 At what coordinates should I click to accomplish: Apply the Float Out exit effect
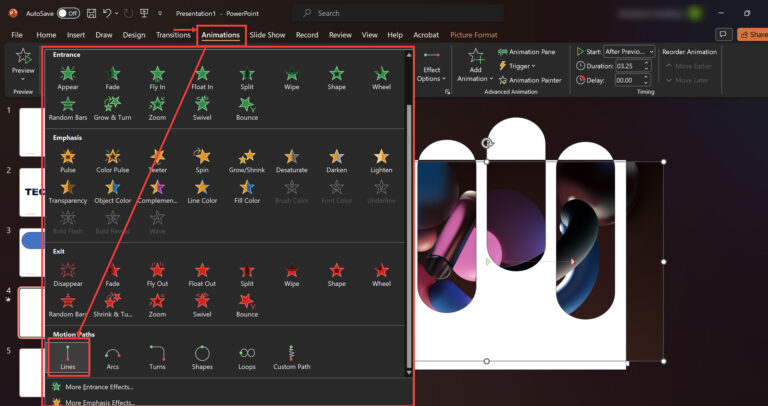pyautogui.click(x=202, y=275)
